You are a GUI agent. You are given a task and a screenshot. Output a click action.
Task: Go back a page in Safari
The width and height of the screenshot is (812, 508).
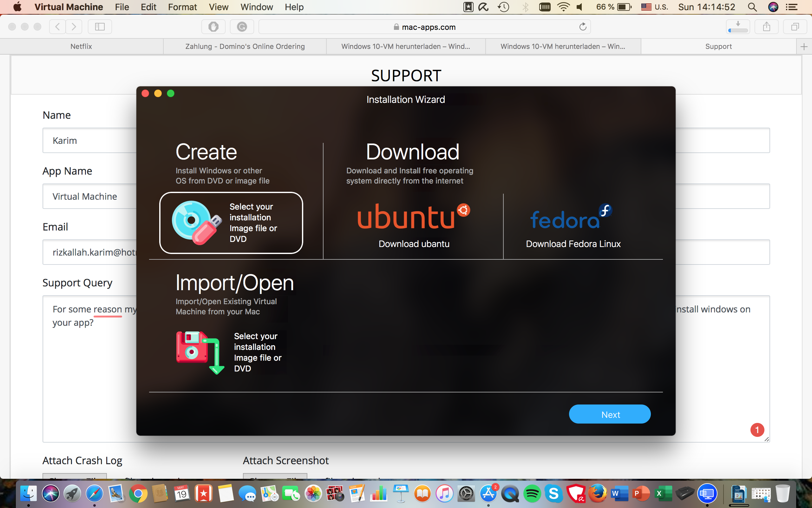(x=57, y=27)
